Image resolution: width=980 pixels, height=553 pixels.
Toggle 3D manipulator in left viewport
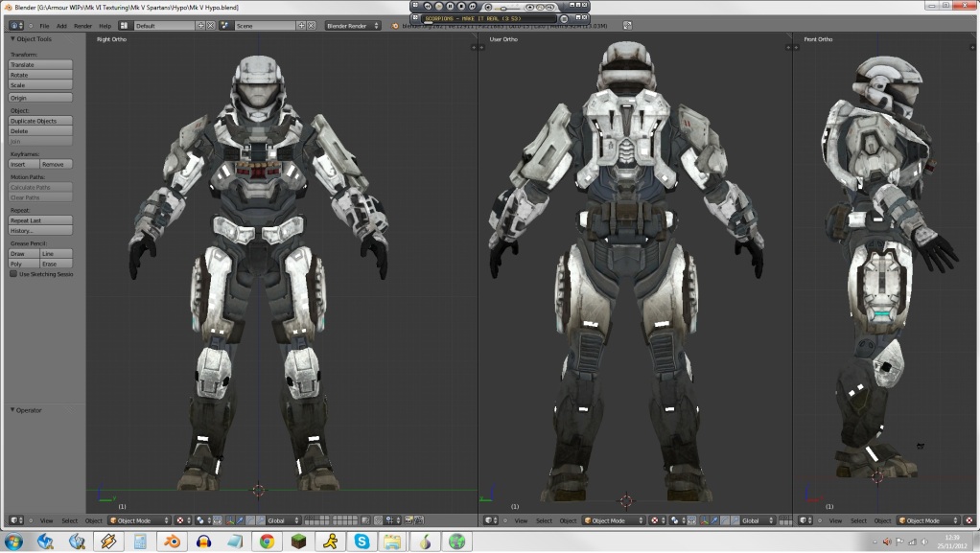[230, 520]
